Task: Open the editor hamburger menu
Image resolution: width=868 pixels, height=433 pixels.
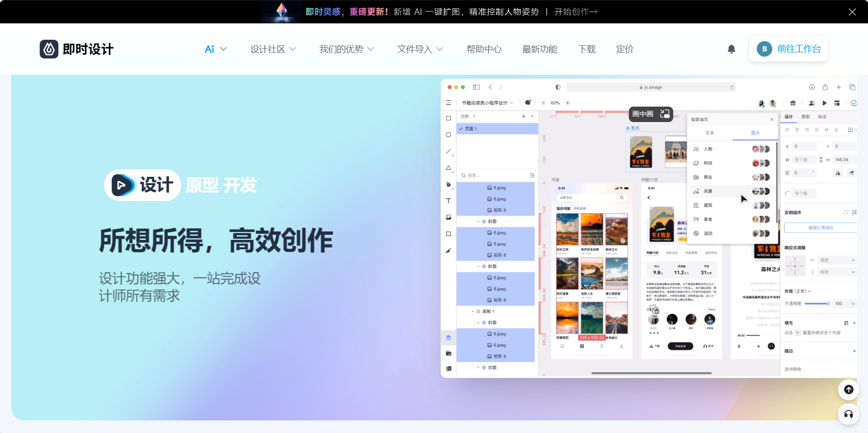Action: (x=448, y=102)
